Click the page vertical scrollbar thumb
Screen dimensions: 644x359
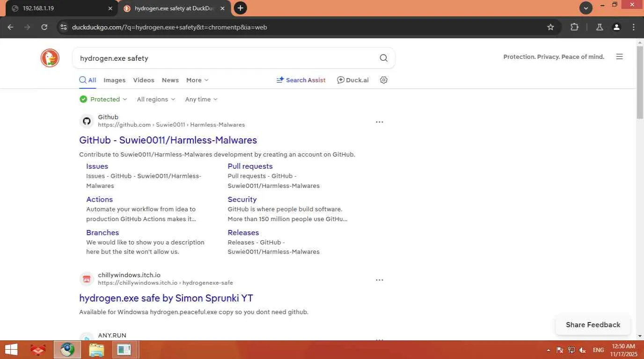640,83
